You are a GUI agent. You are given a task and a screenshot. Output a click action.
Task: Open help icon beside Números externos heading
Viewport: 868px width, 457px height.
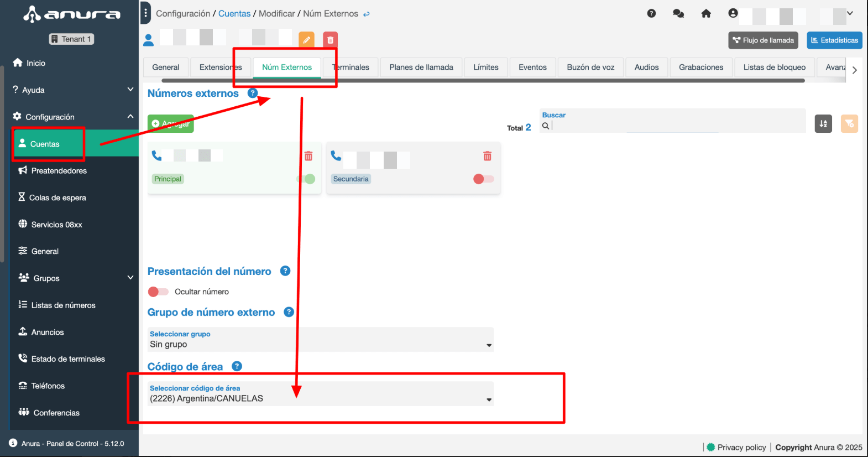point(253,93)
